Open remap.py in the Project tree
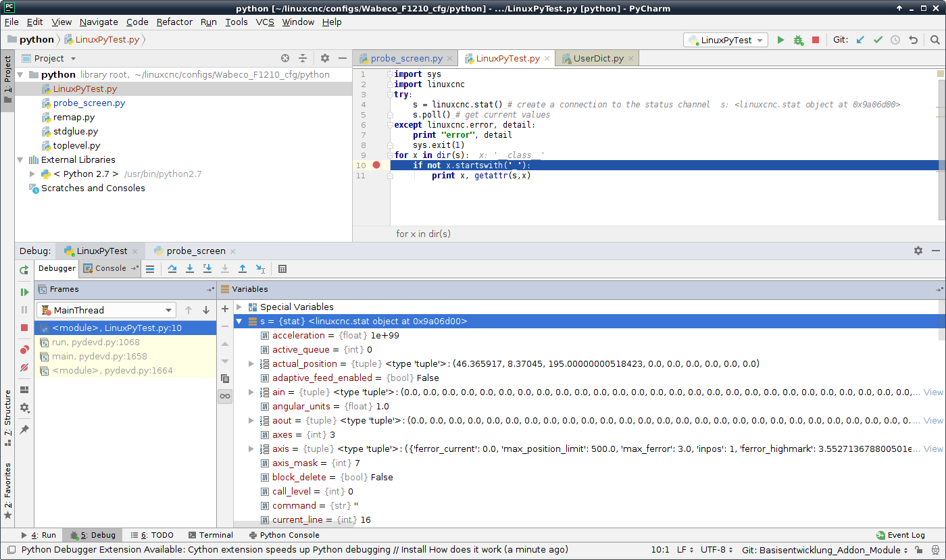The height and width of the screenshot is (560, 946). tap(74, 118)
